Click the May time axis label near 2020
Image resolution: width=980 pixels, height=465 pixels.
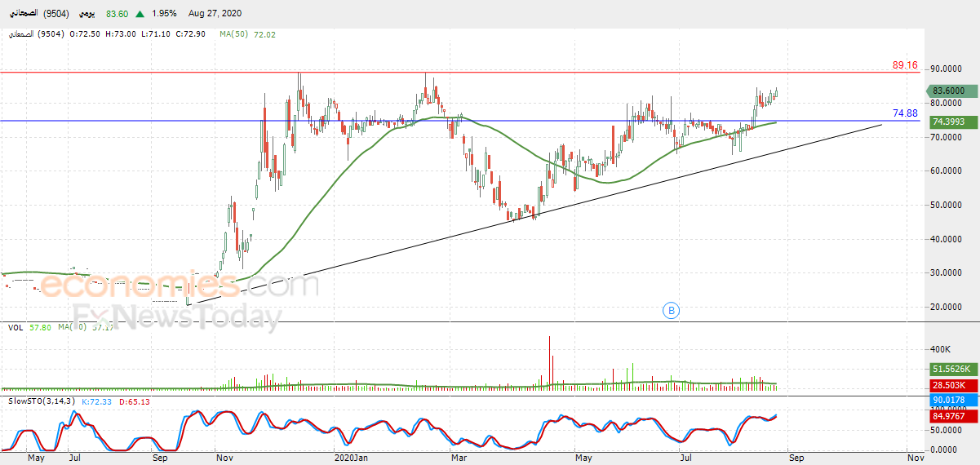pos(585,458)
